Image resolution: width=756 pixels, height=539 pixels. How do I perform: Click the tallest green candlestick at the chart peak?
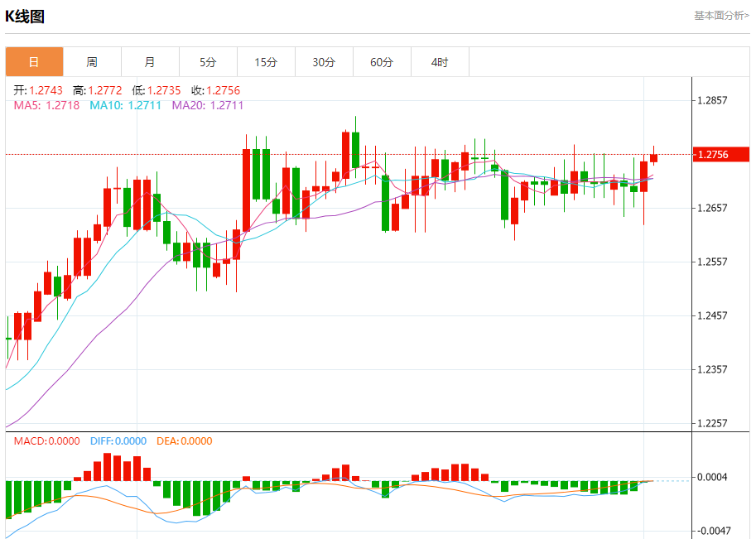tap(356, 150)
